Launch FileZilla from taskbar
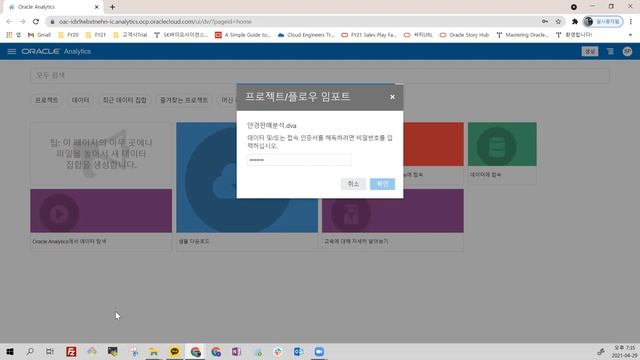The height and width of the screenshot is (360, 640). [x=71, y=351]
